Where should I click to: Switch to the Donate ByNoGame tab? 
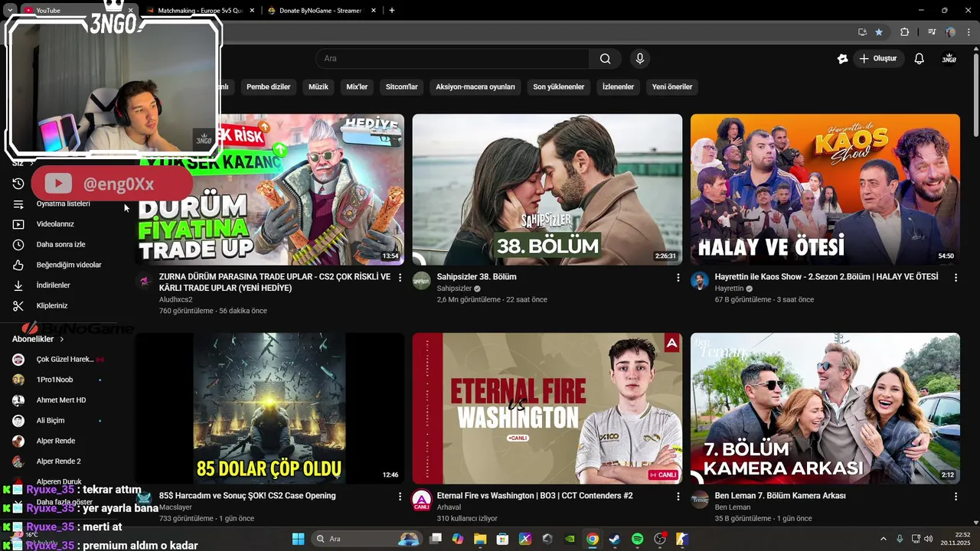click(320, 11)
